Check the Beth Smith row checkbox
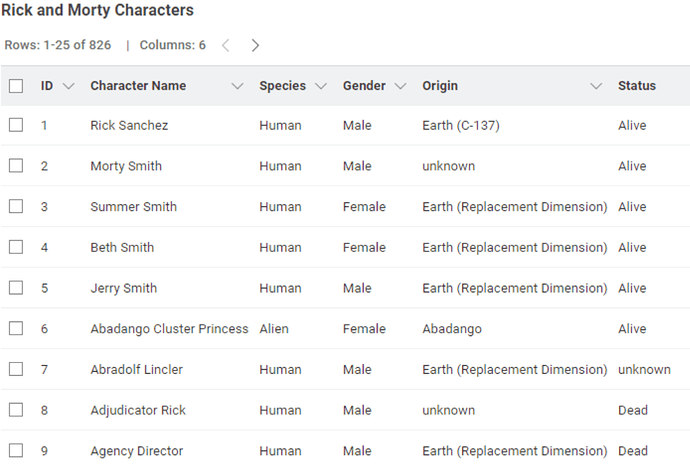This screenshot has height=469, width=690. click(x=16, y=247)
